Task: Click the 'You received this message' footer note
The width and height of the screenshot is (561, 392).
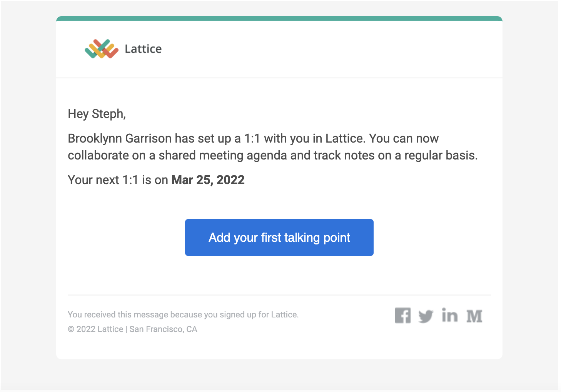Action: (183, 314)
